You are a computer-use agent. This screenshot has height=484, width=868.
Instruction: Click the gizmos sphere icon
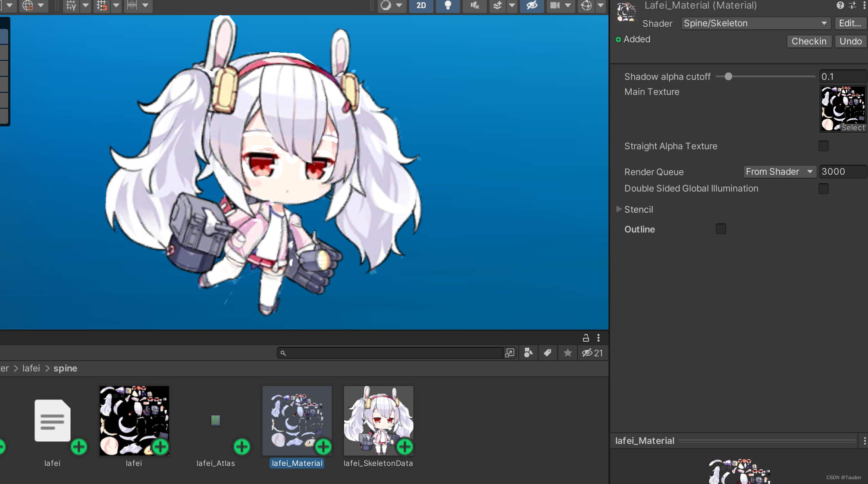(x=586, y=6)
